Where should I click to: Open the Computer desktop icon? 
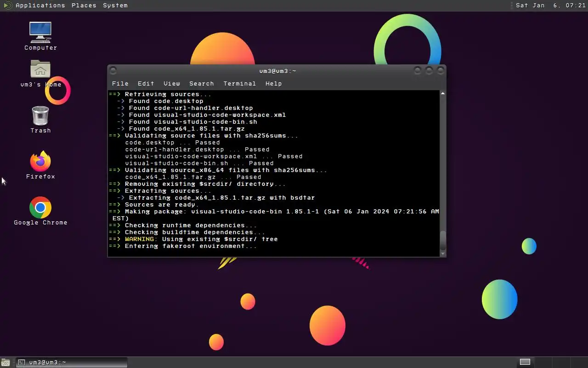pos(40,32)
